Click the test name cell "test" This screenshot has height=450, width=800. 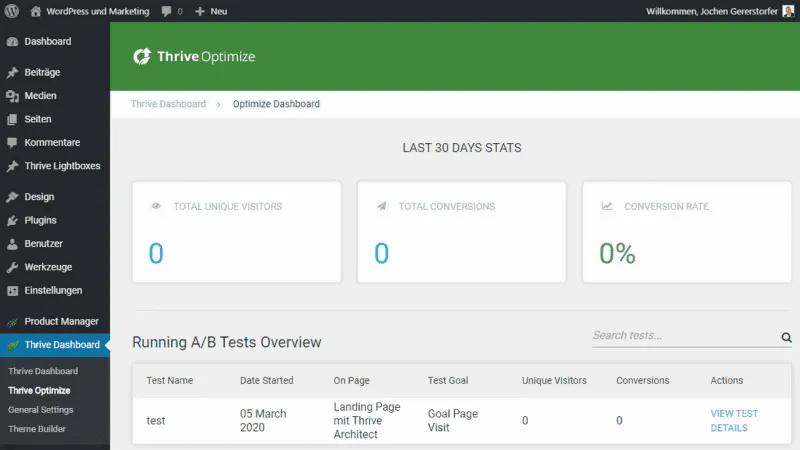pyautogui.click(x=156, y=421)
